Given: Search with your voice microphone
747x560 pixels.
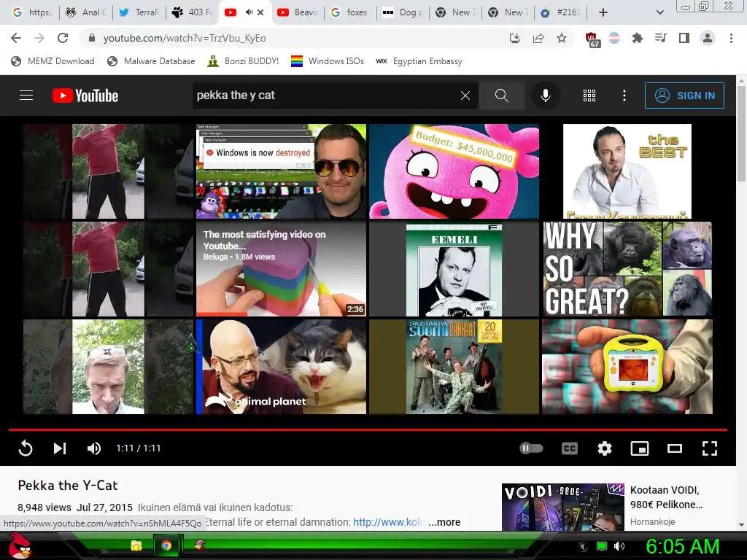Looking at the screenshot, I should coord(546,96).
